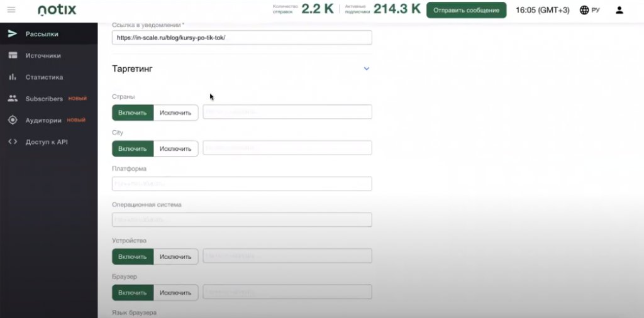This screenshot has width=644, height=318.
Task: Click the Доступ к API code icon
Action: pos(13,142)
